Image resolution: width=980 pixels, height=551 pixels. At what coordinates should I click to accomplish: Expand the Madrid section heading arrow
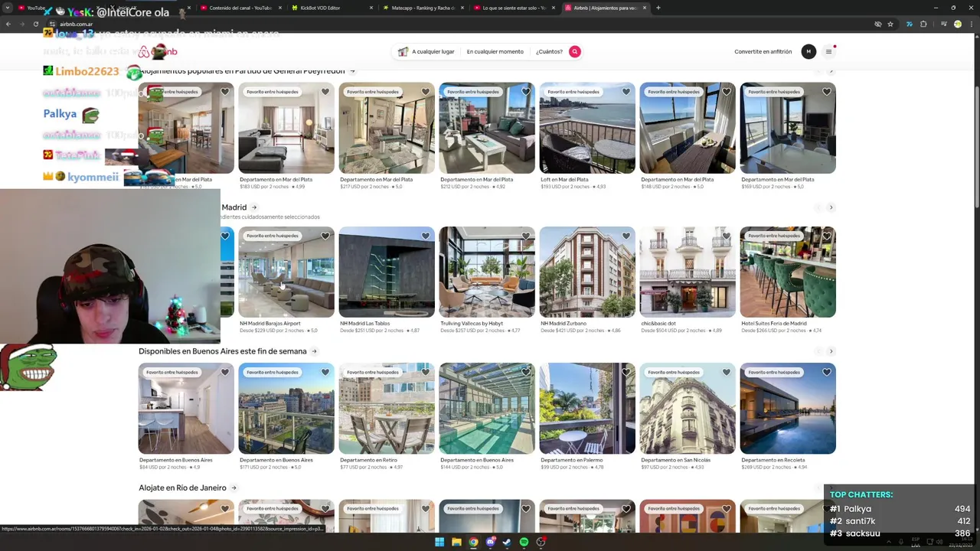point(254,207)
